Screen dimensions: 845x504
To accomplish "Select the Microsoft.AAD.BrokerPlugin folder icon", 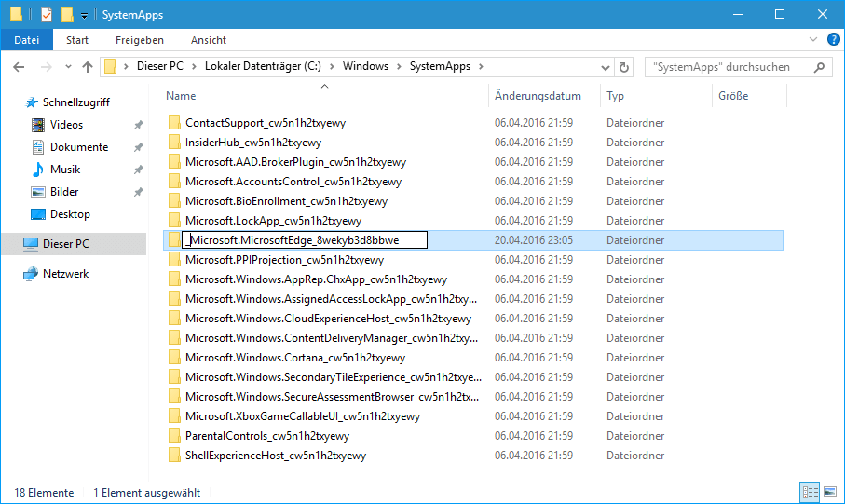I will point(174,162).
